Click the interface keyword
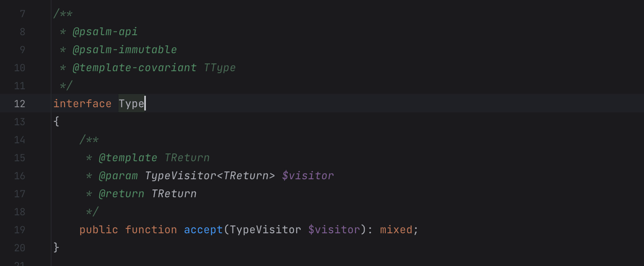This screenshot has width=644, height=266. click(82, 104)
